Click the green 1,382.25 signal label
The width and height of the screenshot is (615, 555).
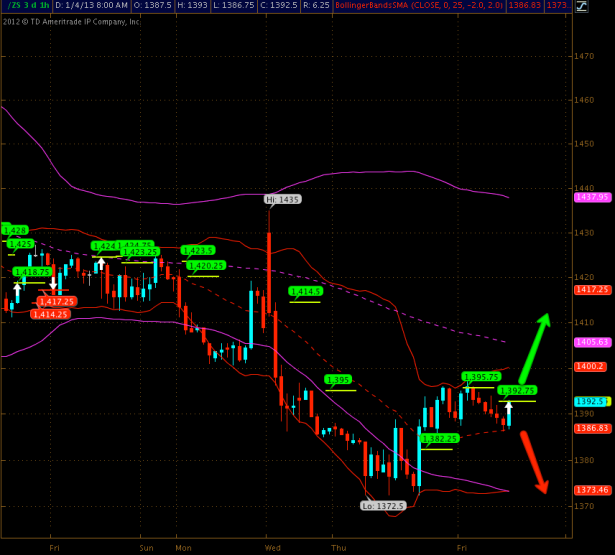pyautogui.click(x=439, y=438)
